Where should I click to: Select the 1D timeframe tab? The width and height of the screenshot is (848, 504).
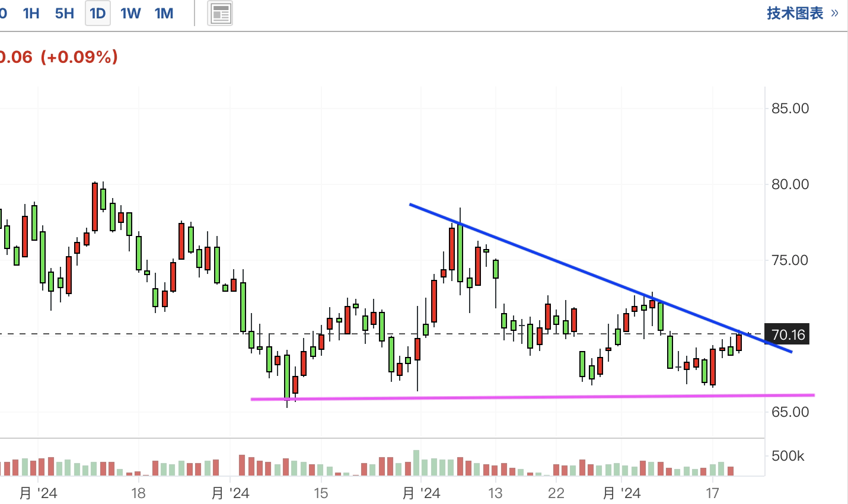pyautogui.click(x=98, y=13)
